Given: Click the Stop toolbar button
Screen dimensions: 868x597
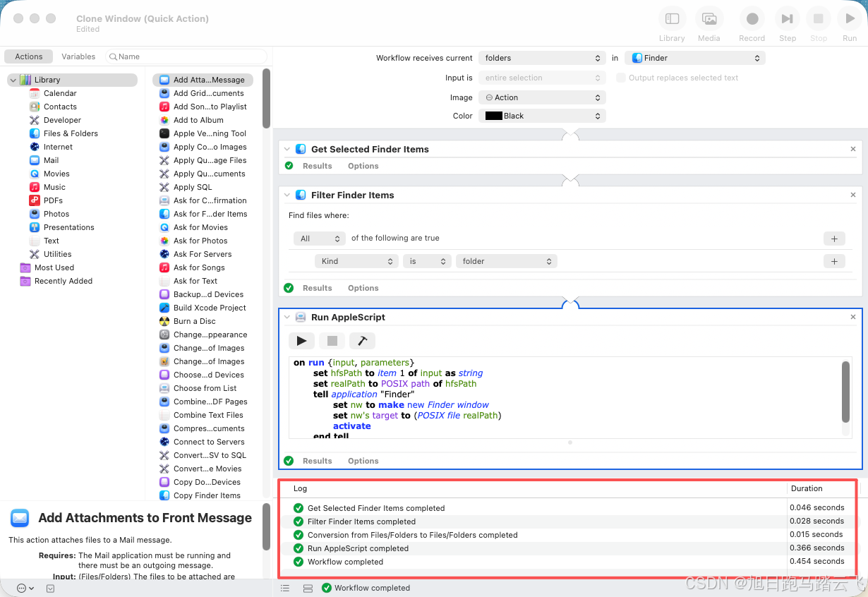Looking at the screenshot, I should [x=819, y=19].
